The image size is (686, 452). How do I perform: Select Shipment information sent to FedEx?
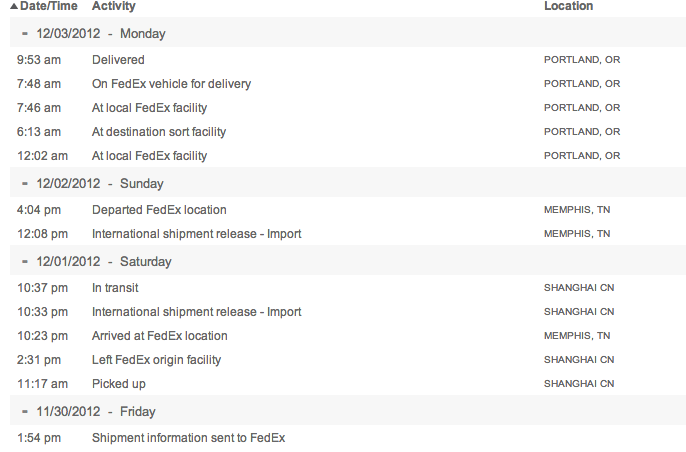pos(188,438)
